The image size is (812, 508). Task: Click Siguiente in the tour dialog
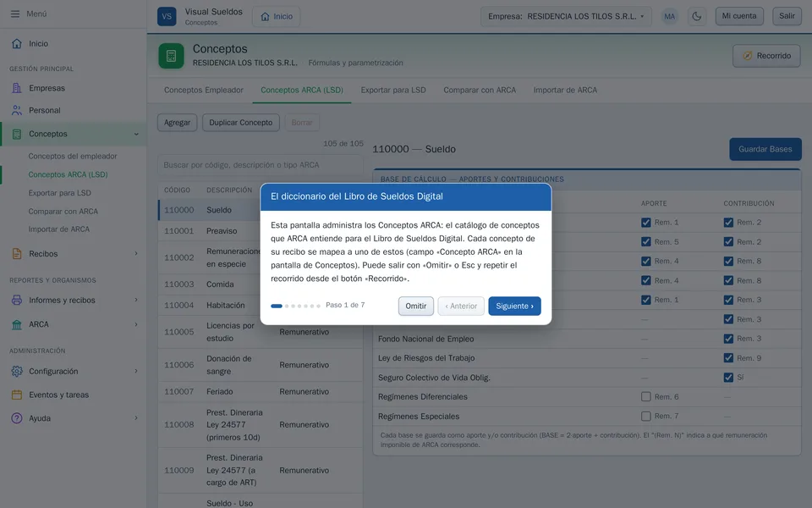click(514, 306)
